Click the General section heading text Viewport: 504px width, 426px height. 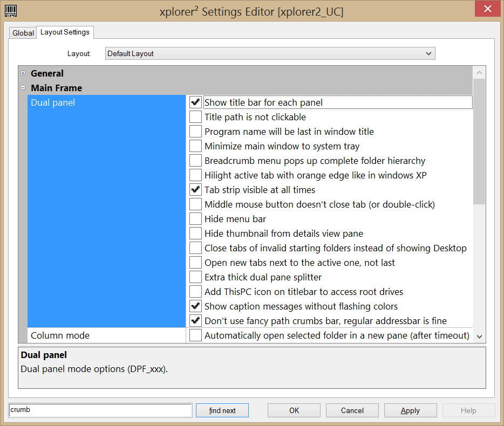[x=47, y=73]
